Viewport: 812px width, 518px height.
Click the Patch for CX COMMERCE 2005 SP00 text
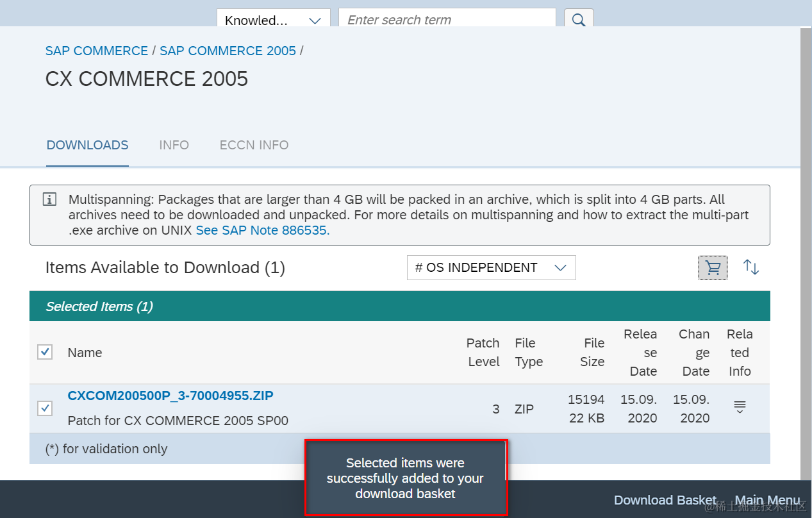[x=178, y=421]
